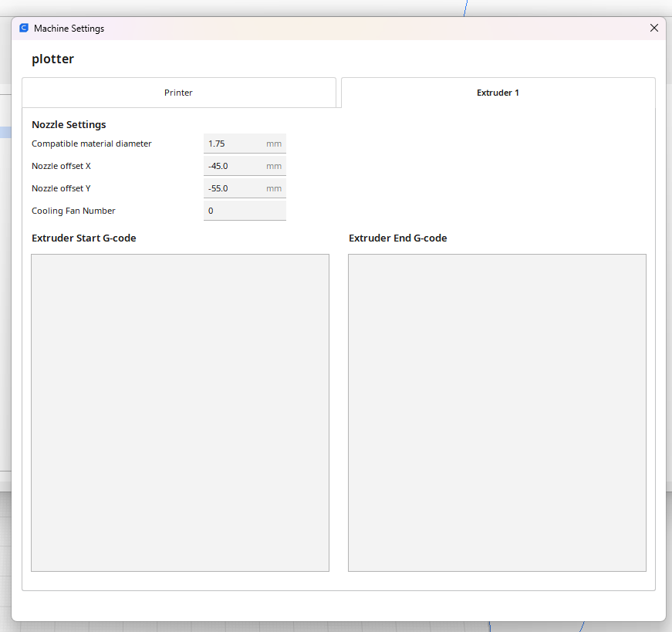The width and height of the screenshot is (672, 632).
Task: Click the Nozzle offset X label
Action: 62,166
